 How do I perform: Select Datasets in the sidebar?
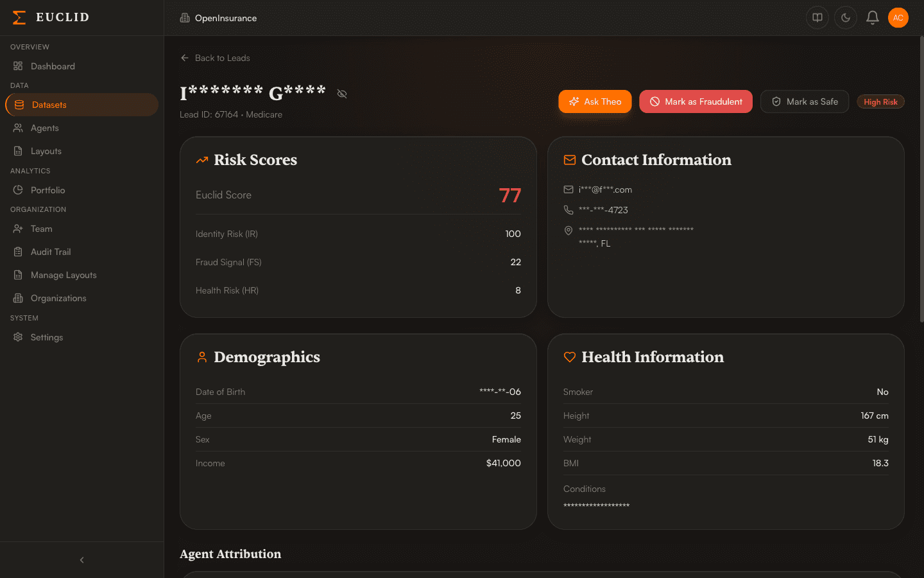(81, 105)
